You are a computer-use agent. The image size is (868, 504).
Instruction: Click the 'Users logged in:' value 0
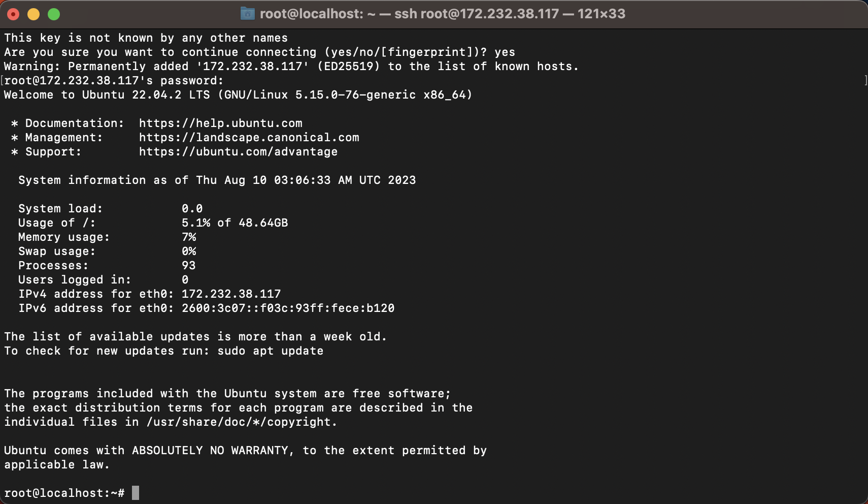(185, 280)
